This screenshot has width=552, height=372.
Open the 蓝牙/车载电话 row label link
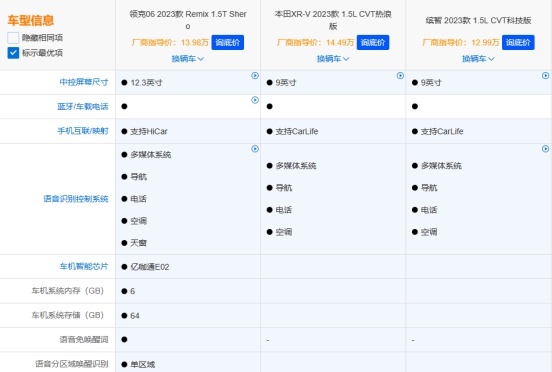(83, 106)
